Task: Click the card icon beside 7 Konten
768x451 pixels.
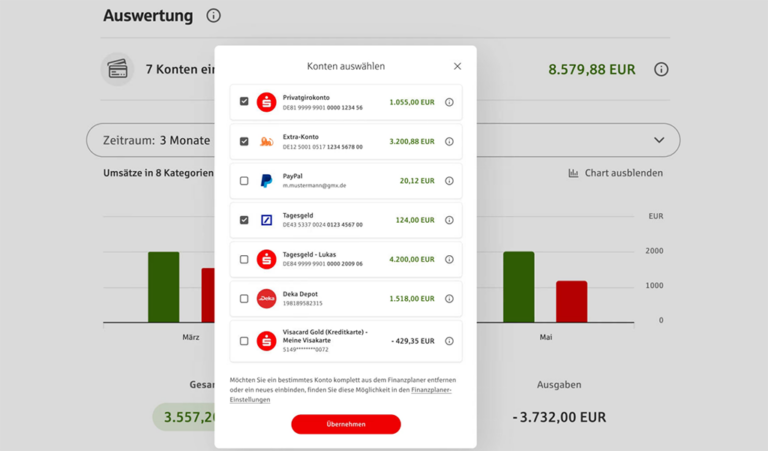Action: click(x=118, y=69)
